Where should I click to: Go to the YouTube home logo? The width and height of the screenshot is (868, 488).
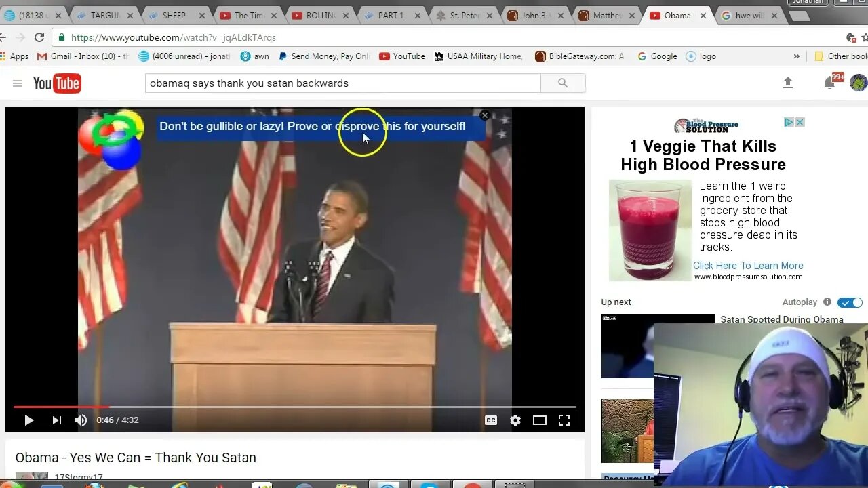[57, 83]
